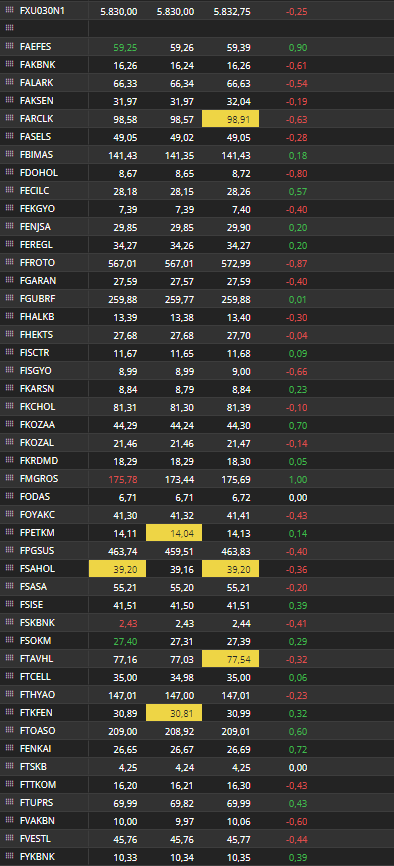
Task: Click the green 59,25 value for FAEFES
Action: pos(125,47)
